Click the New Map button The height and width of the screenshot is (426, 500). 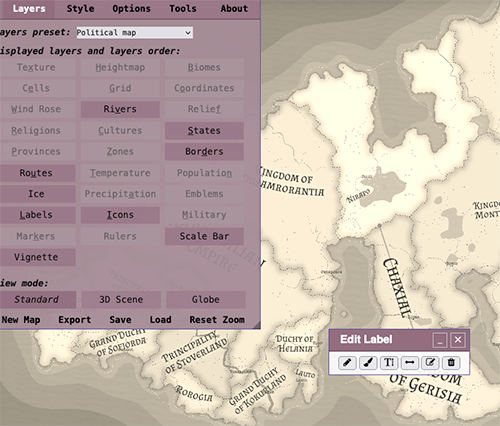[x=21, y=320]
